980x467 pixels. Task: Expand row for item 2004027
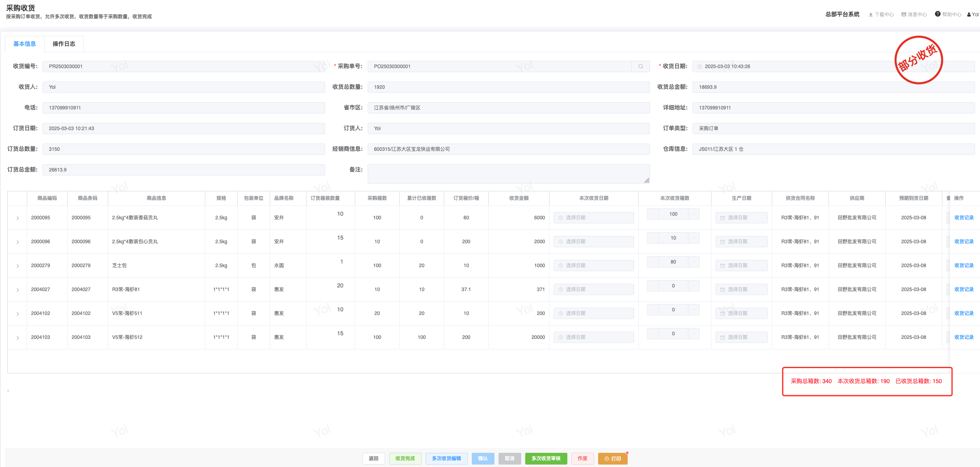click(17, 290)
